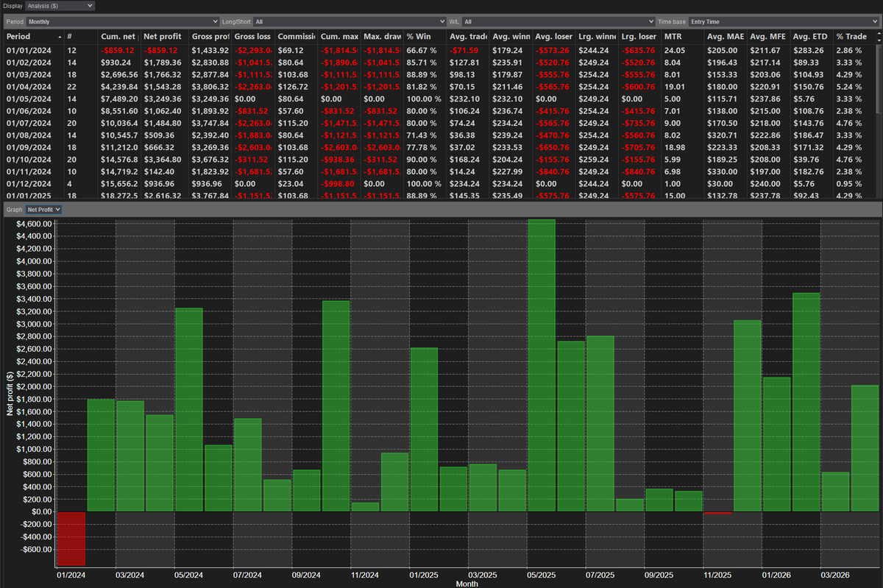Screen dimensions: 883x588
Task: Sort by the Lrg. loser column header
Action: 640,36
